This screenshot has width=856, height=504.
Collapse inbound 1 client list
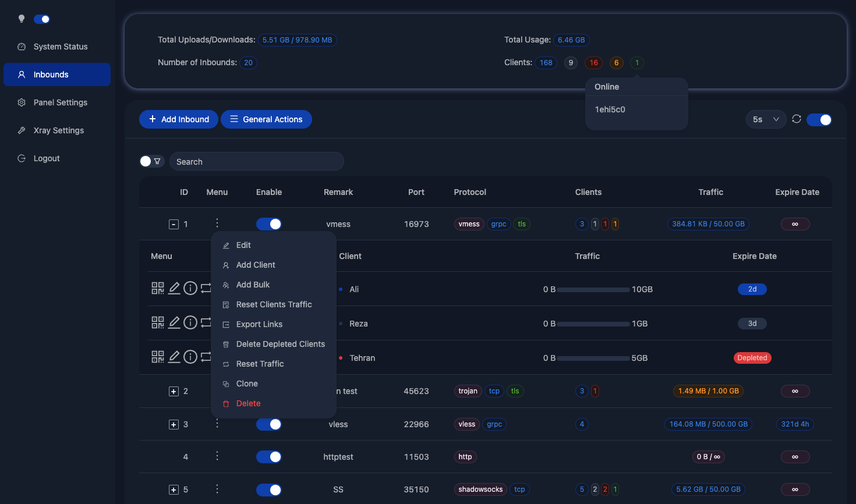point(174,224)
